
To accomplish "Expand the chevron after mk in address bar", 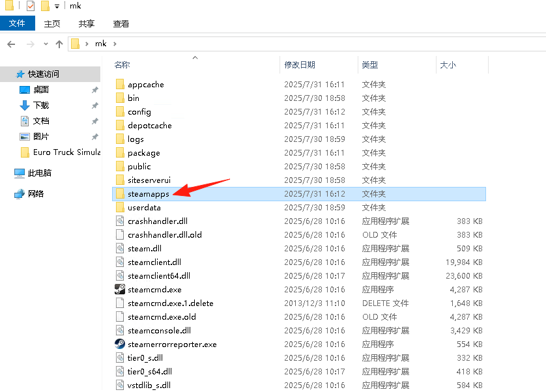I will click(x=115, y=44).
